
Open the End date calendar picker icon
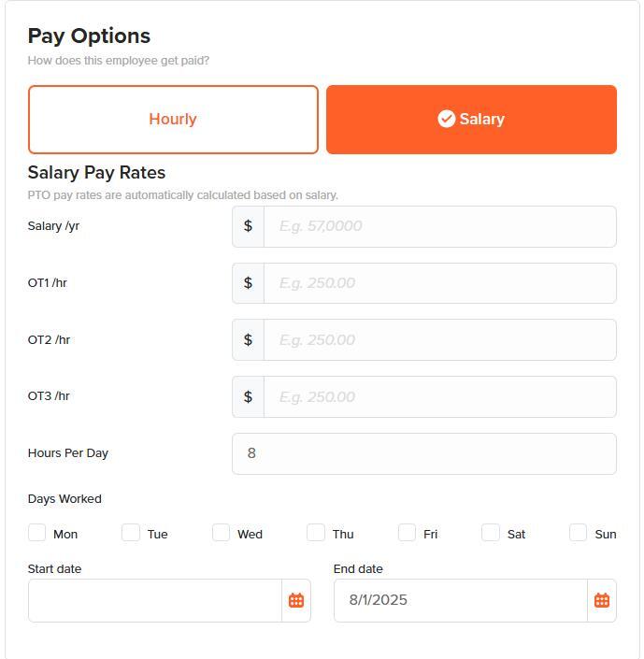(602, 600)
